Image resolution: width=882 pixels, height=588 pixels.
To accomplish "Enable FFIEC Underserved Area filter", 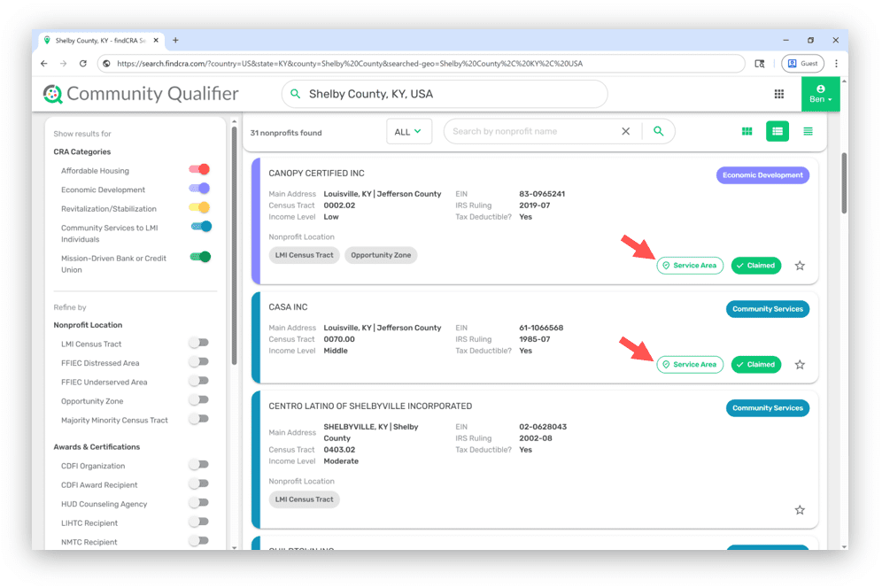I will (199, 381).
